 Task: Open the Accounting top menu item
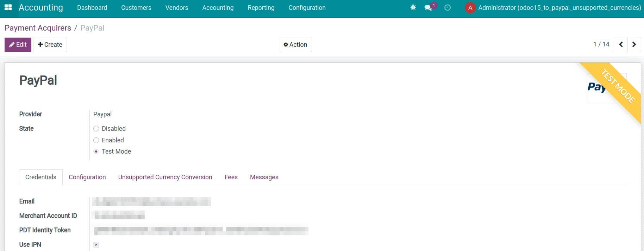click(218, 8)
